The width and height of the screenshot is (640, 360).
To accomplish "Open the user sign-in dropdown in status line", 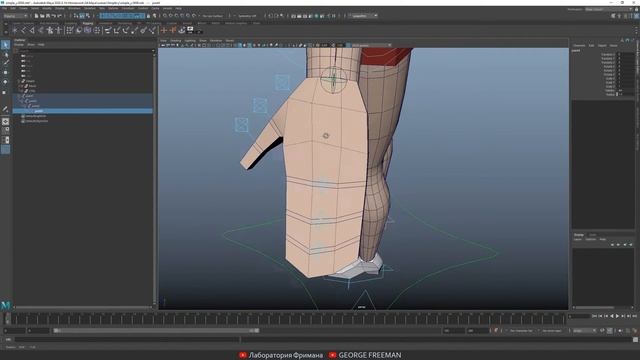I will point(363,16).
